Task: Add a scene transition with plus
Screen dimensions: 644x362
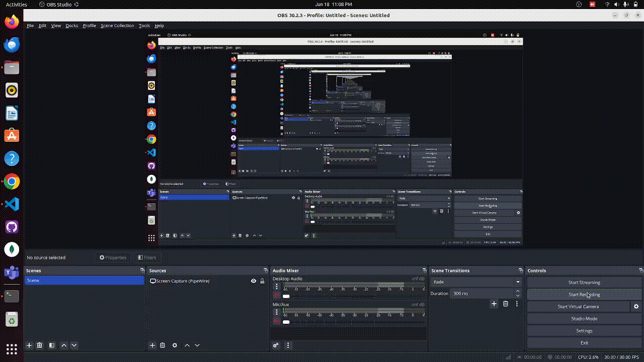Action: [x=494, y=304]
